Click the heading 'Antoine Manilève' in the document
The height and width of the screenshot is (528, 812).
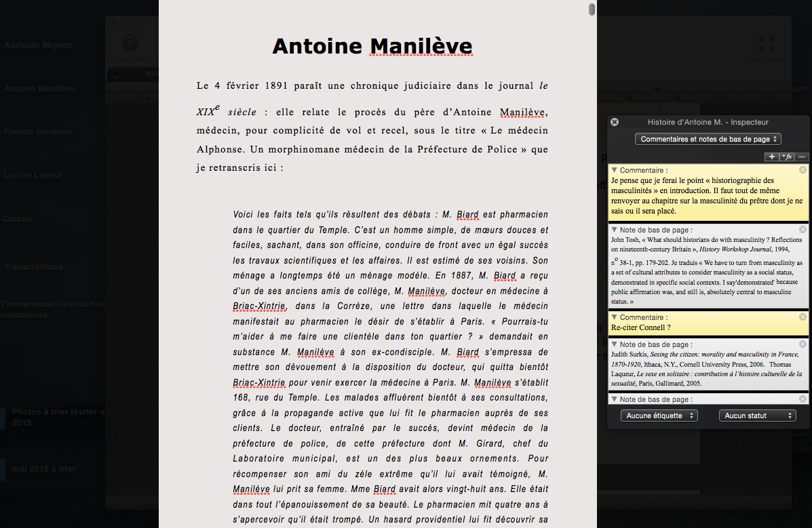click(372, 46)
